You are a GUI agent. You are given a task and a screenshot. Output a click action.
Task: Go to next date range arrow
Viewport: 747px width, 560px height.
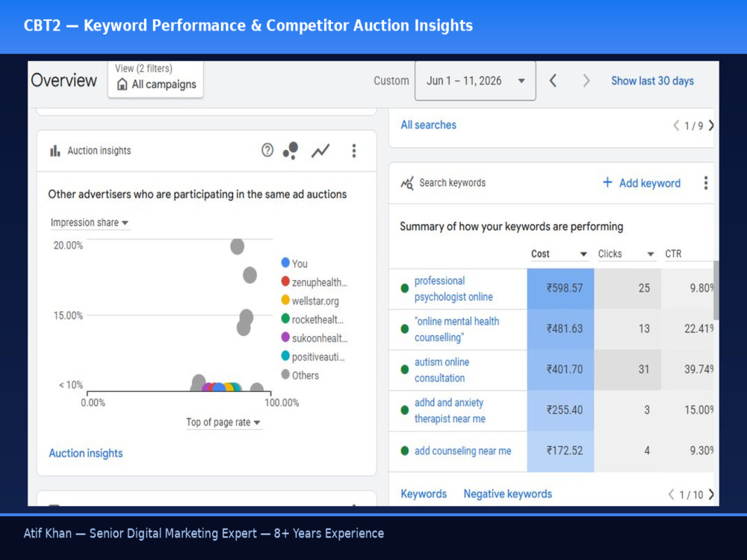586,81
